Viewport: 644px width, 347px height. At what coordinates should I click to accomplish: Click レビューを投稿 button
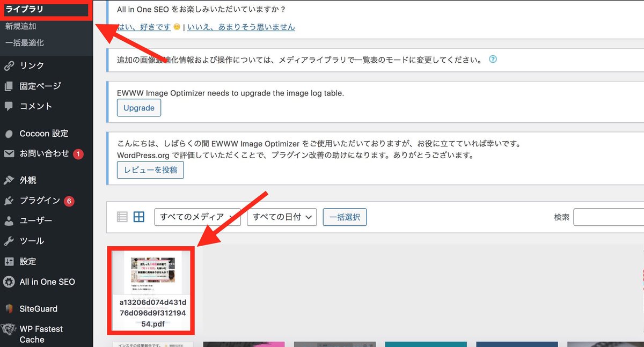pyautogui.click(x=150, y=171)
